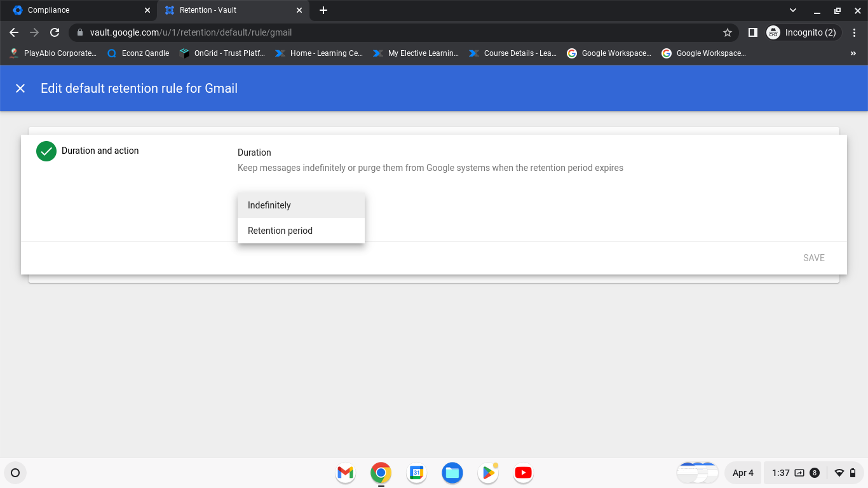Click the address bar URL

(x=191, y=32)
